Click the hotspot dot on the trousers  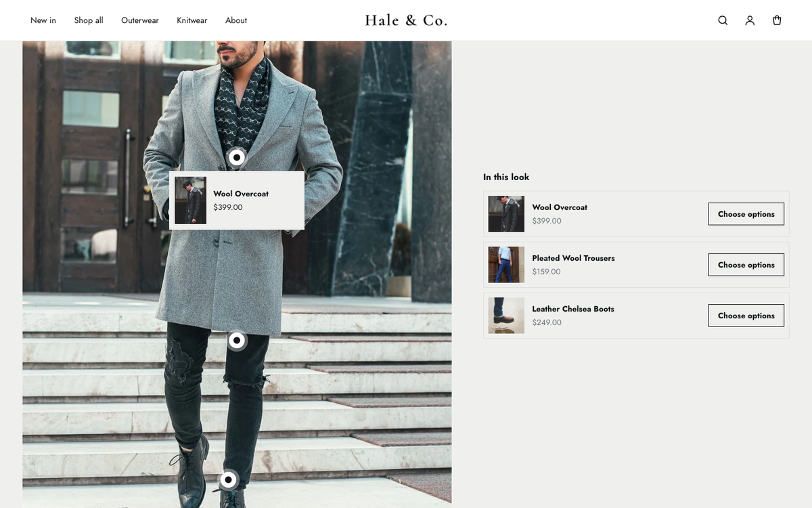coord(236,340)
